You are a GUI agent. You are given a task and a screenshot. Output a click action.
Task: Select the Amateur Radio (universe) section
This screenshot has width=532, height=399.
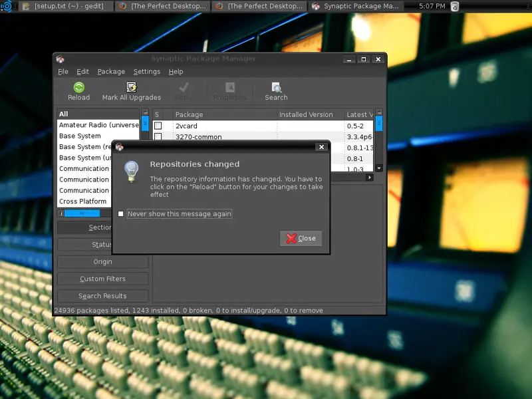98,125
